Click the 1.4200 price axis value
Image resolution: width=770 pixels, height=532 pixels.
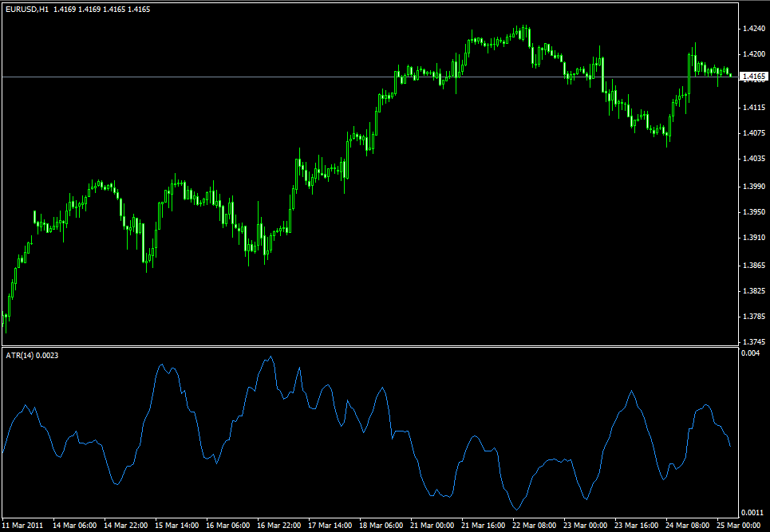pyautogui.click(x=754, y=54)
